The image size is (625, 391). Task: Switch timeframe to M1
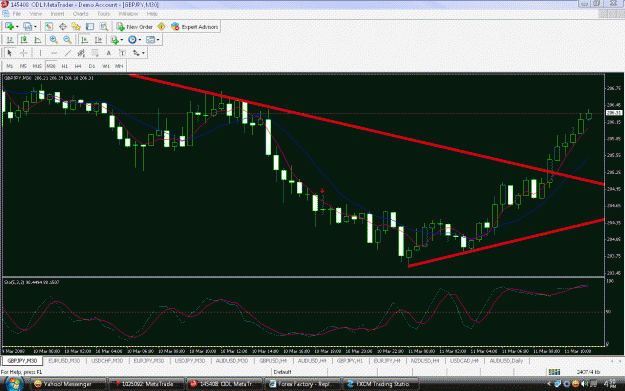click(x=10, y=66)
